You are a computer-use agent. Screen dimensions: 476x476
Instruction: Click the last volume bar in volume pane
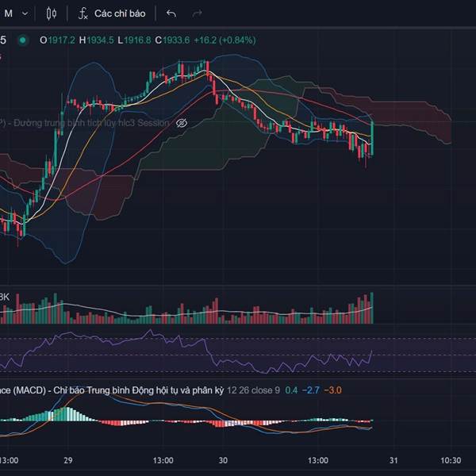[372, 308]
